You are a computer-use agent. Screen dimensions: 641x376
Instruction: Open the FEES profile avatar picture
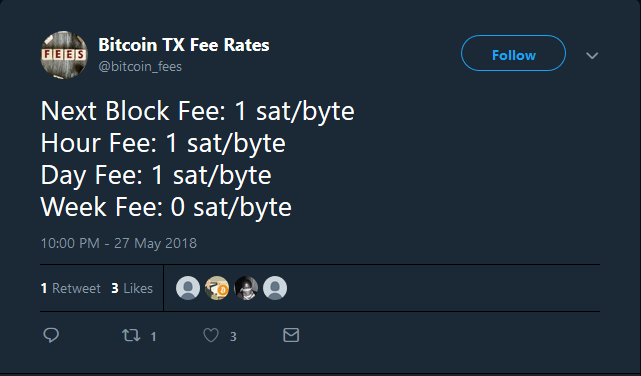64,55
